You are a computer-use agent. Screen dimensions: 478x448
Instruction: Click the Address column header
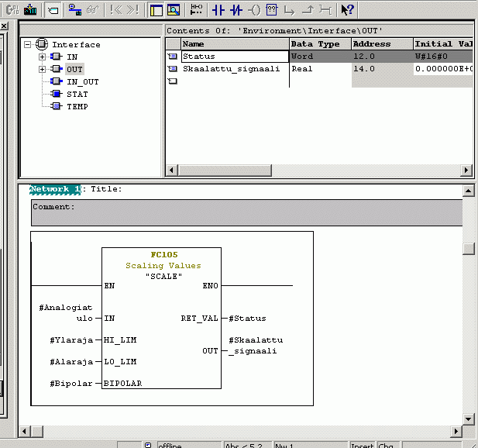click(x=381, y=44)
